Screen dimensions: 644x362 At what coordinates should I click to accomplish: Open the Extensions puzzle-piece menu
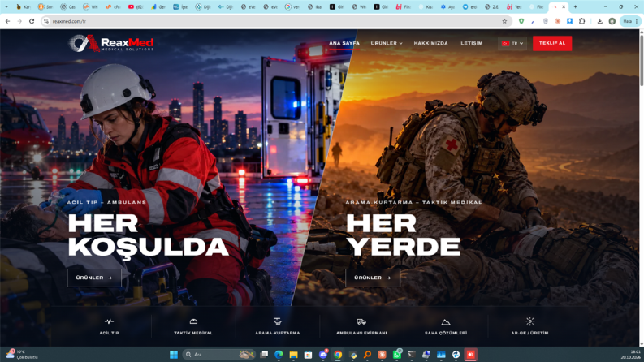(x=582, y=21)
